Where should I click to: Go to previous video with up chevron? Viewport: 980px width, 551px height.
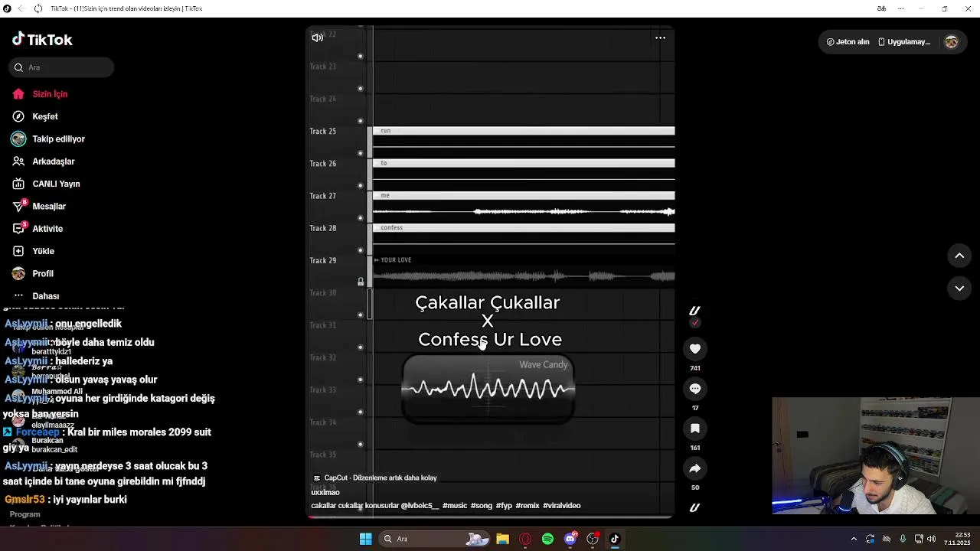pyautogui.click(x=959, y=256)
